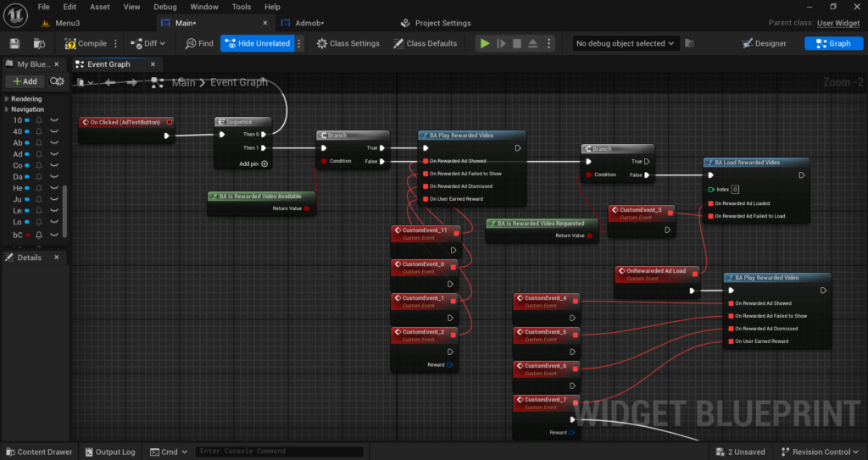Open the Content Drawer

click(39, 452)
